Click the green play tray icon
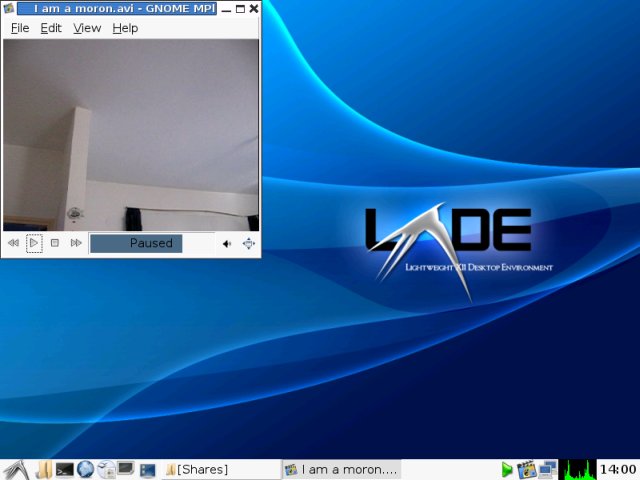 pos(507,469)
